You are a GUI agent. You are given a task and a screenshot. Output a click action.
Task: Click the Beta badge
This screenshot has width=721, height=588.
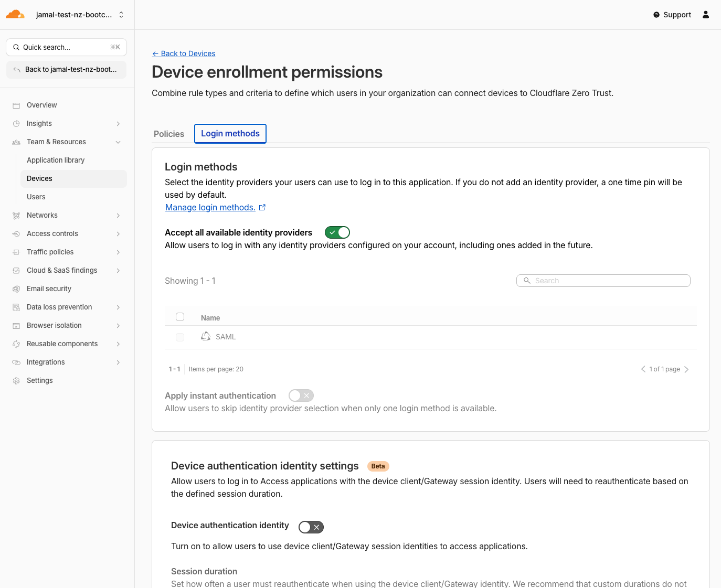coord(378,466)
